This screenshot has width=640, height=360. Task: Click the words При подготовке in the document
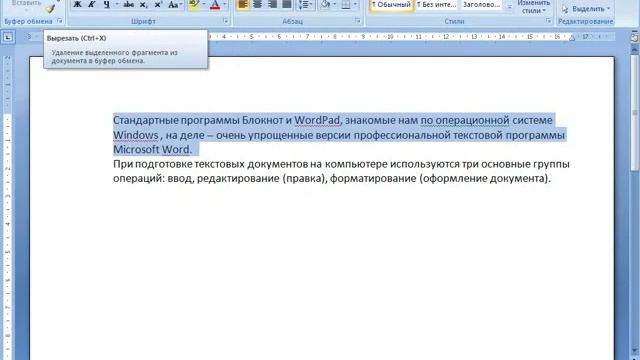153,164
